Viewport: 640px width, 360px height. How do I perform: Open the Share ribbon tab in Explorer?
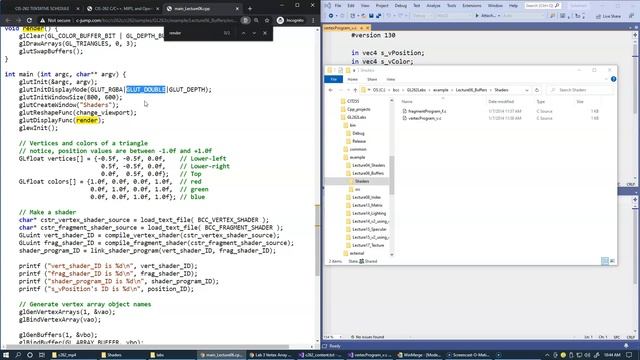click(x=372, y=79)
